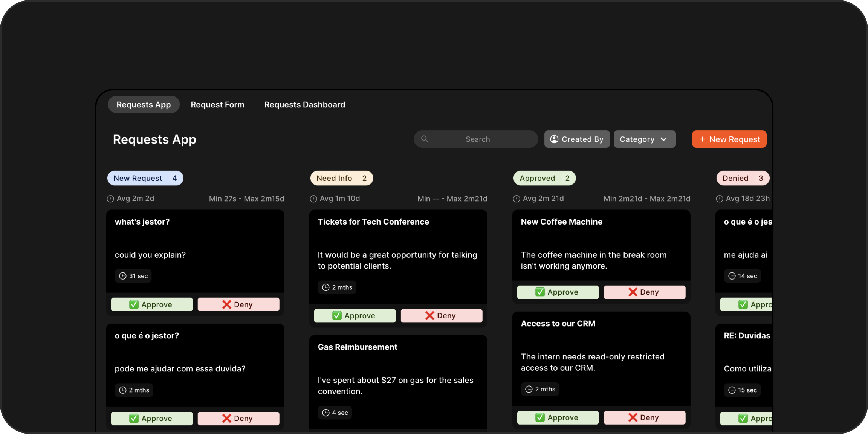Deny the o que é o jestor request
The image size is (868, 434).
(x=238, y=418)
